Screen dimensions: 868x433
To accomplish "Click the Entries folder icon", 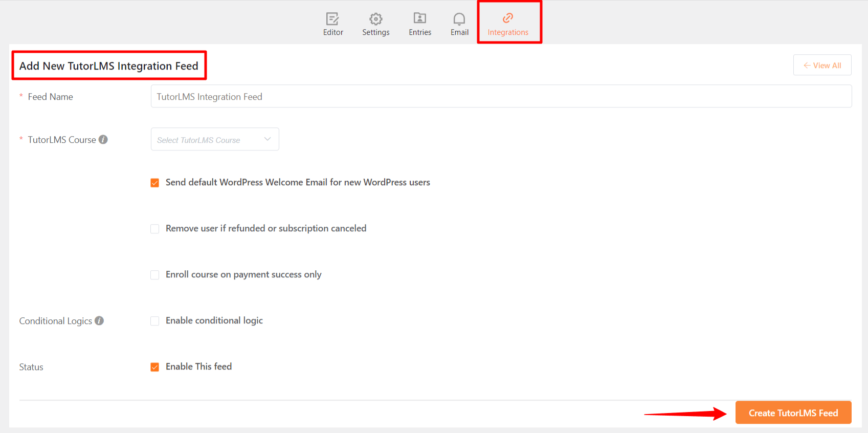I will (x=420, y=18).
